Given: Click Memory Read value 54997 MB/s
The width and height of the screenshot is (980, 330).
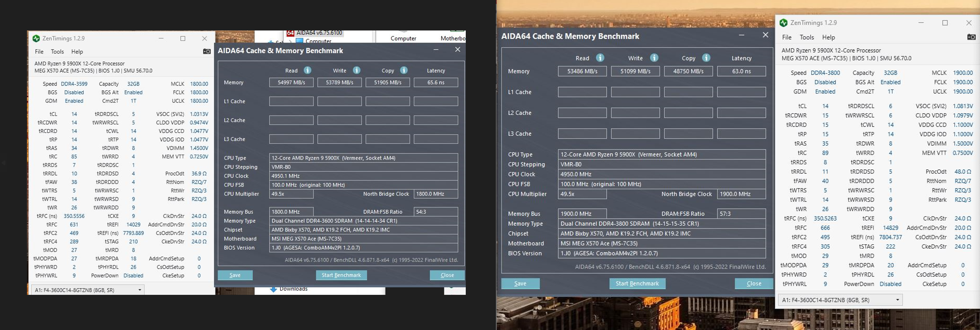Looking at the screenshot, I should pos(291,82).
